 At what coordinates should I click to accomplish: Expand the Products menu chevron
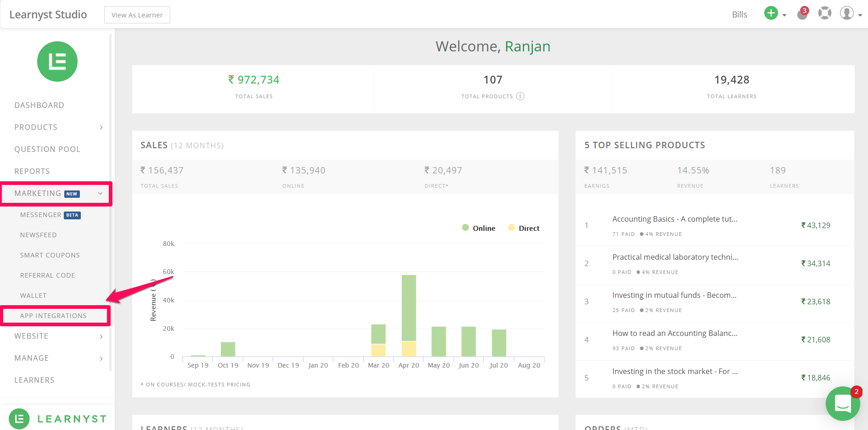[101, 128]
